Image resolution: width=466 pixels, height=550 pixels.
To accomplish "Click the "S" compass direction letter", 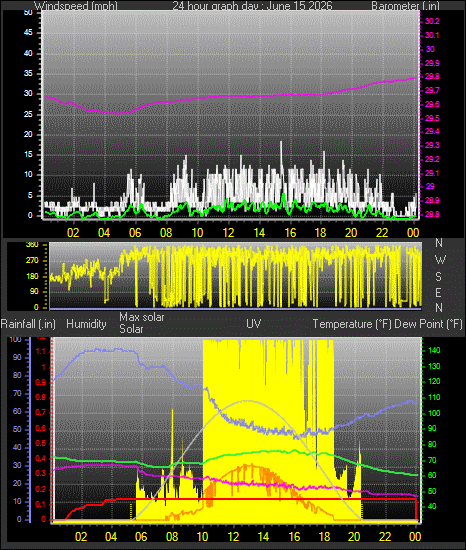I will (438, 276).
